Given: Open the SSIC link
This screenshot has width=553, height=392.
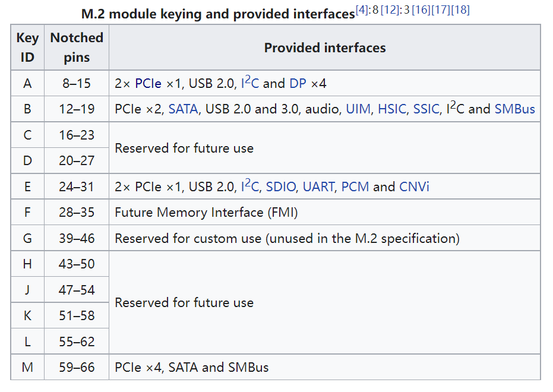Looking at the screenshot, I should (x=426, y=109).
